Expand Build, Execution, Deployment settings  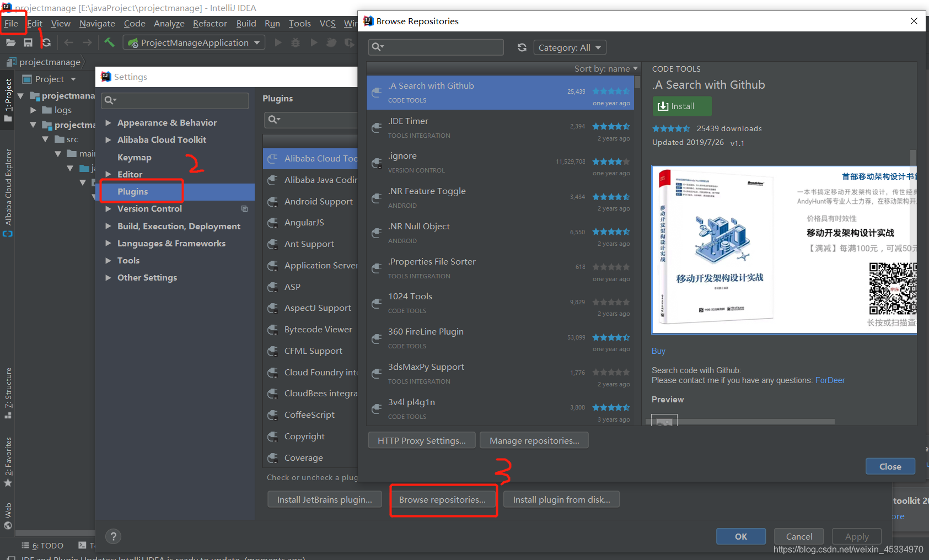pyautogui.click(x=109, y=226)
